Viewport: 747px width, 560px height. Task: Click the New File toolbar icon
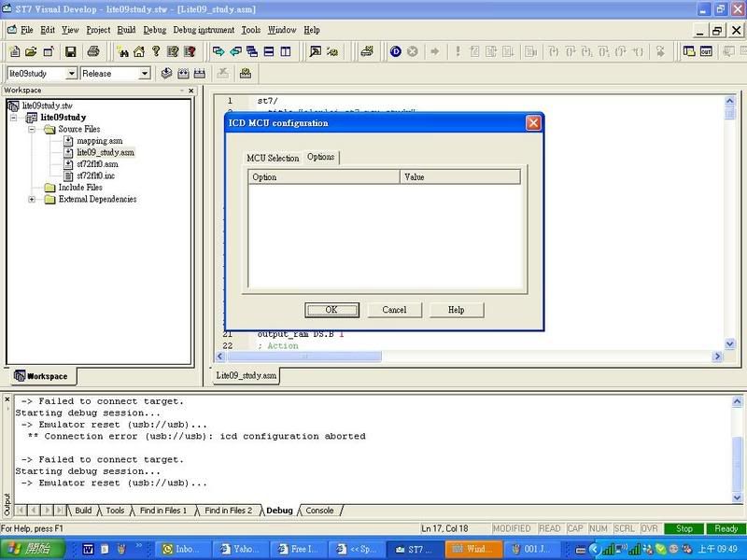(x=15, y=51)
